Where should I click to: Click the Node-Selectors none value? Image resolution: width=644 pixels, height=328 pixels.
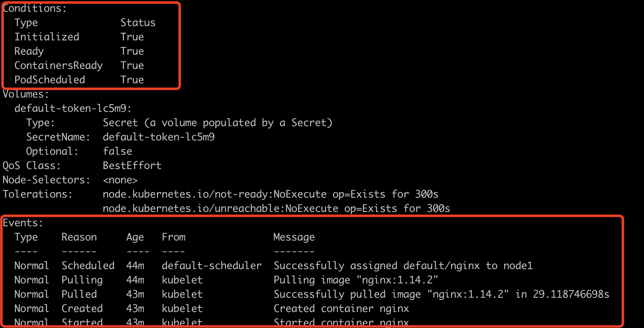tap(120, 180)
